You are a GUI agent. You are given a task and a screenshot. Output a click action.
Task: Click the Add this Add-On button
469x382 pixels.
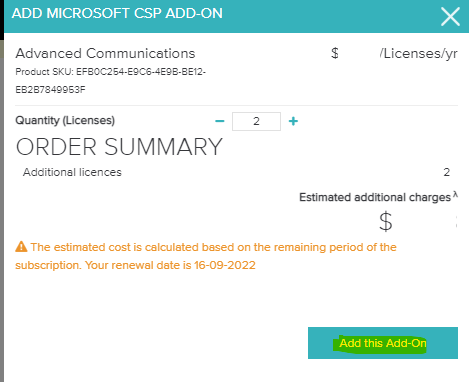click(383, 343)
